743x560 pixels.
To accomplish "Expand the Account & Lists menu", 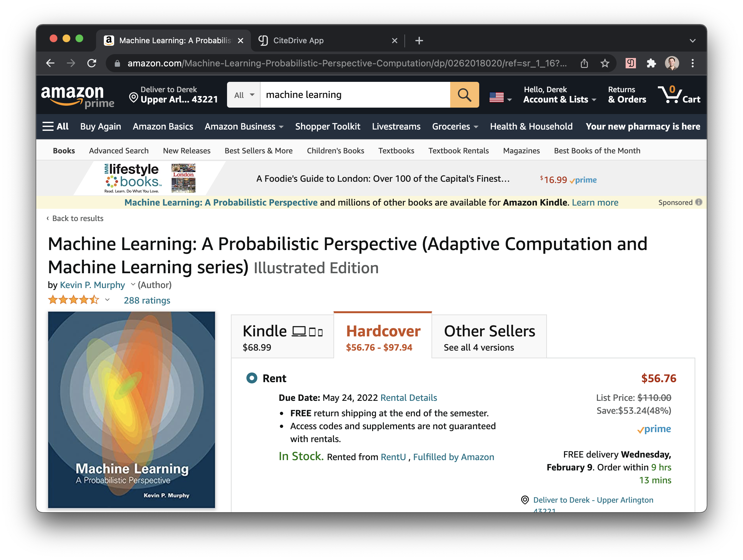I will (560, 95).
